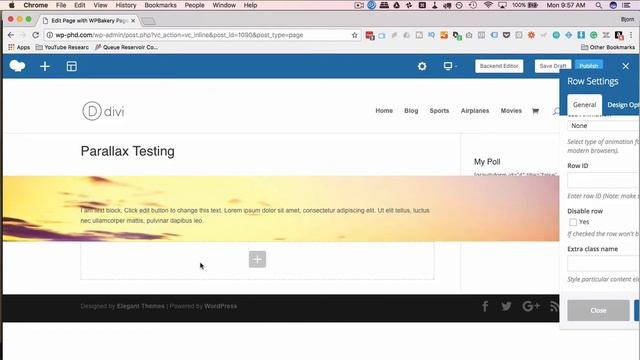
Task: Close the editor with X icon
Action: click(x=626, y=66)
